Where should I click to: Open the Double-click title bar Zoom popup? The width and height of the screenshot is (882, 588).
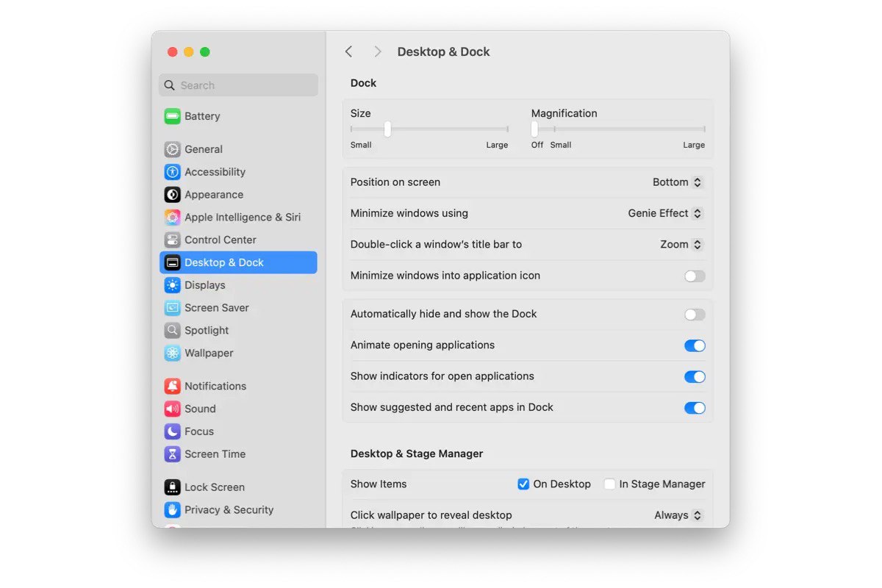pyautogui.click(x=681, y=245)
